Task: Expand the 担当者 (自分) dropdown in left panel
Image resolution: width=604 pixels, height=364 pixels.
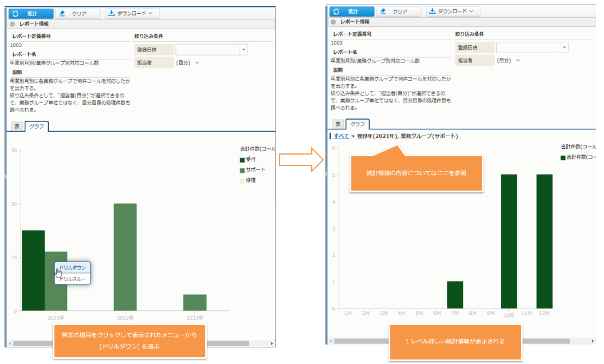Action: [x=197, y=62]
